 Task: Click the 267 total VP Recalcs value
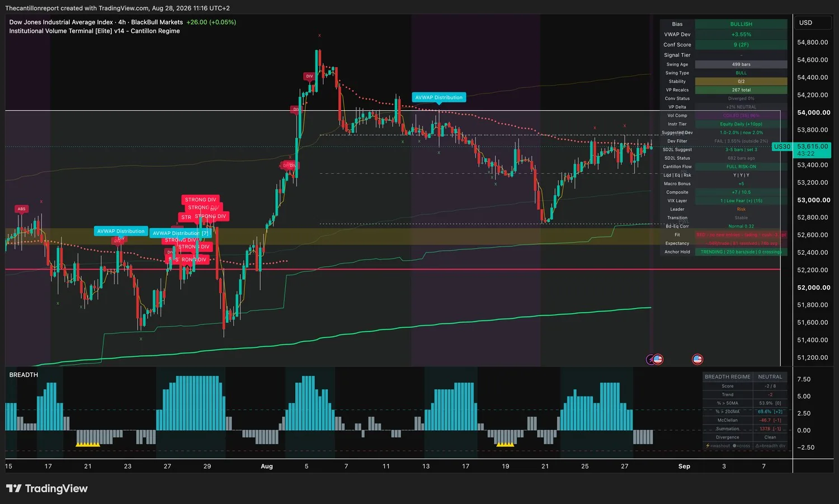click(741, 90)
